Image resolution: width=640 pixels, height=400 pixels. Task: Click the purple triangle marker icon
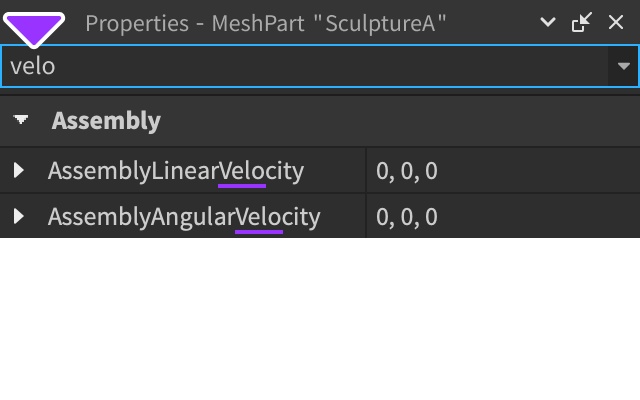35,29
